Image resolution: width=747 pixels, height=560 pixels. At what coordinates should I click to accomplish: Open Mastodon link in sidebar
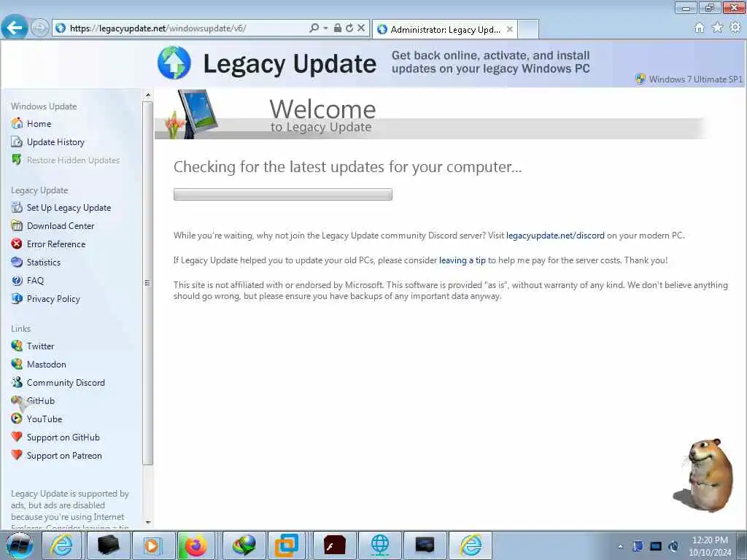point(46,365)
